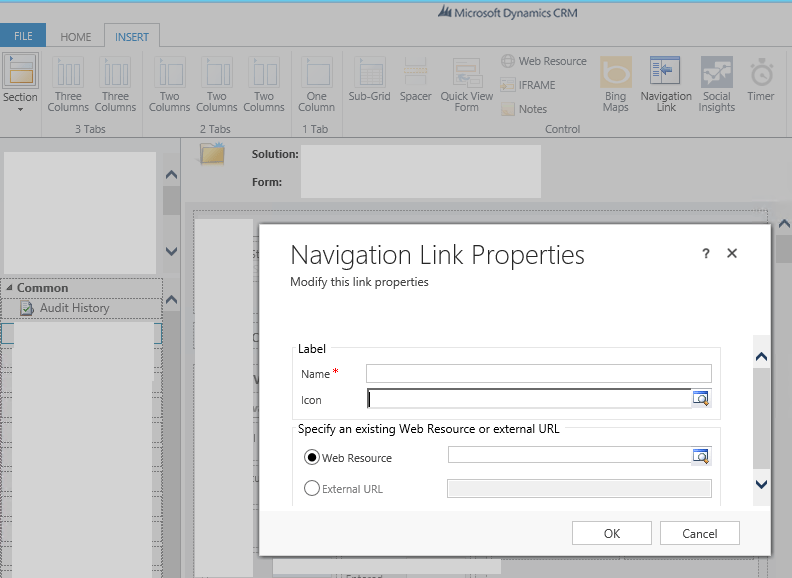Open Web Resource lookup browse button
792x578 pixels.
click(701, 456)
